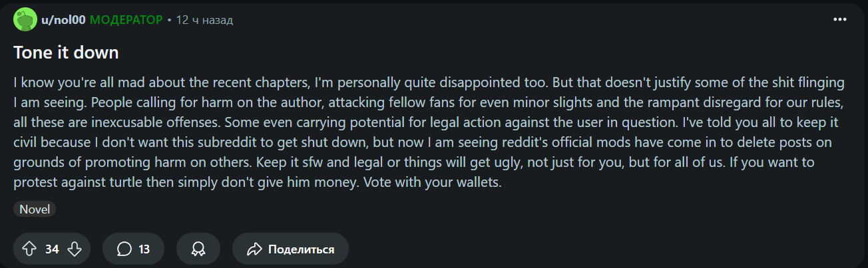The width and height of the screenshot is (868, 268).
Task: Click the green МОДЕРАТОР badge
Action: [x=126, y=20]
